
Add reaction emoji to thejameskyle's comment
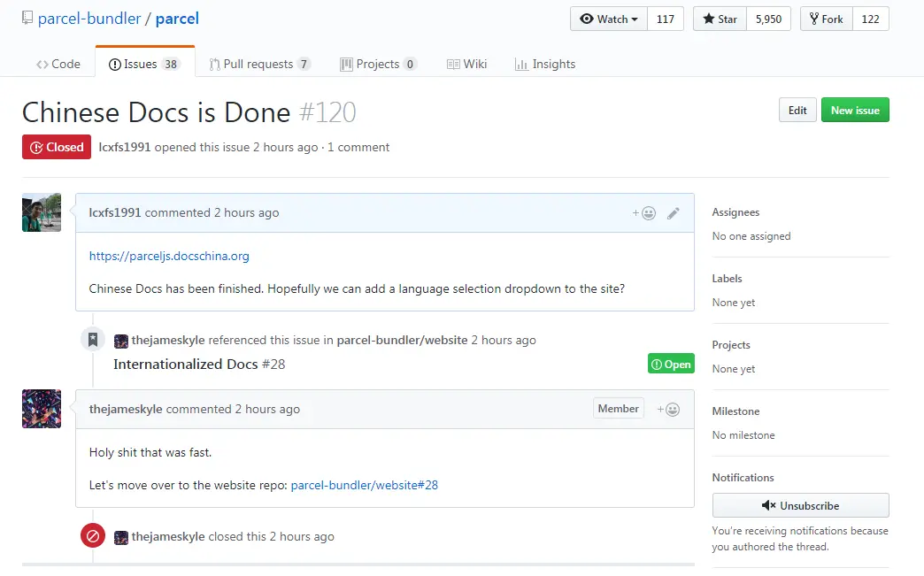coord(668,410)
